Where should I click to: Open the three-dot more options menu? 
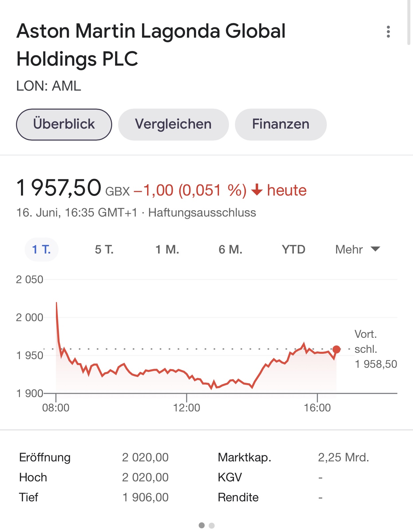388,32
